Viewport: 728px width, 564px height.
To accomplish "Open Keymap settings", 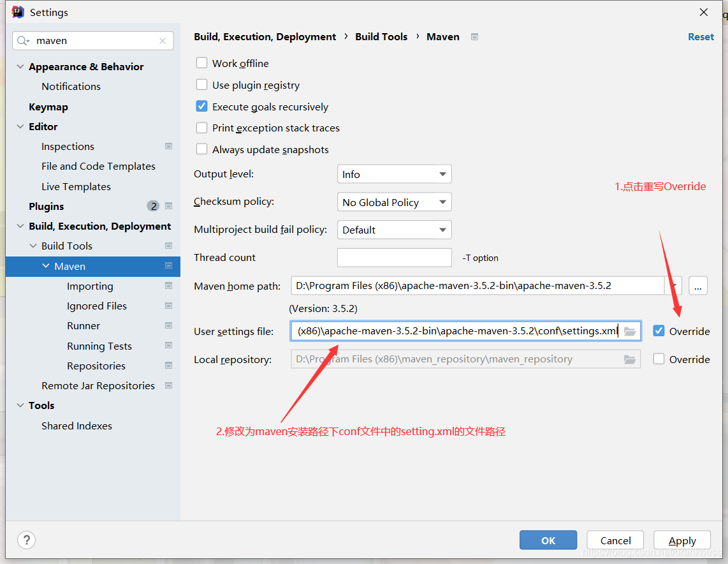I will click(x=48, y=107).
